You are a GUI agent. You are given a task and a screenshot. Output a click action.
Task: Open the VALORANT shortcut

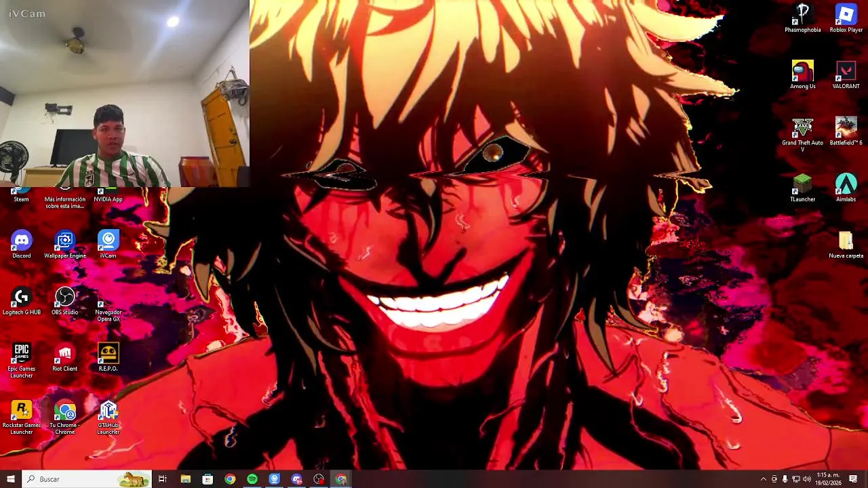pos(846,75)
